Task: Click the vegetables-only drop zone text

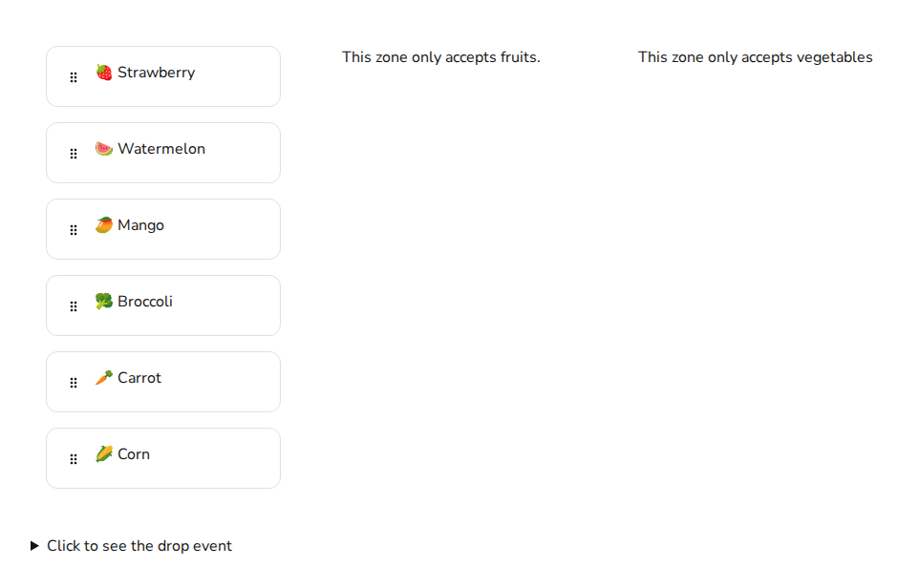Action: click(755, 57)
